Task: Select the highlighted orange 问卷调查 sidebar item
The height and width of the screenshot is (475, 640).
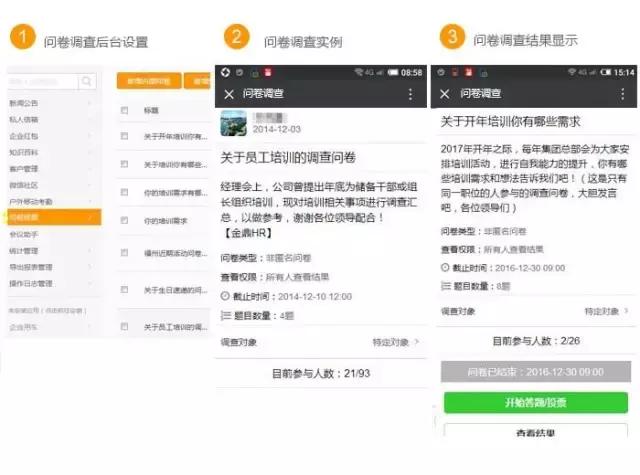Action: point(54,217)
